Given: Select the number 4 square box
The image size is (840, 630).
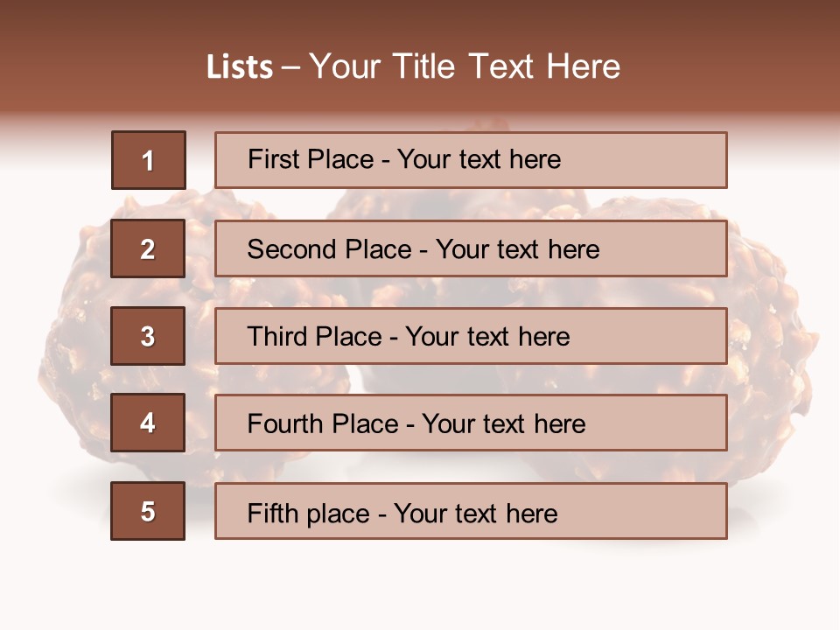Looking at the screenshot, I should pos(148,423).
